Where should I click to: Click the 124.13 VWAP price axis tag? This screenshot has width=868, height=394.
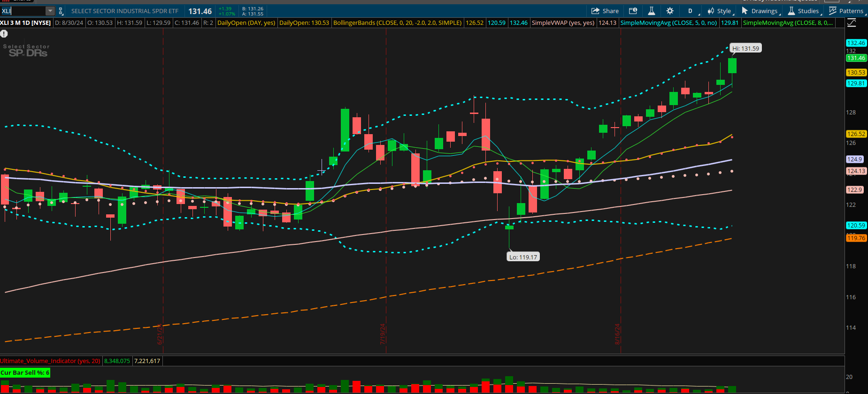(x=856, y=171)
